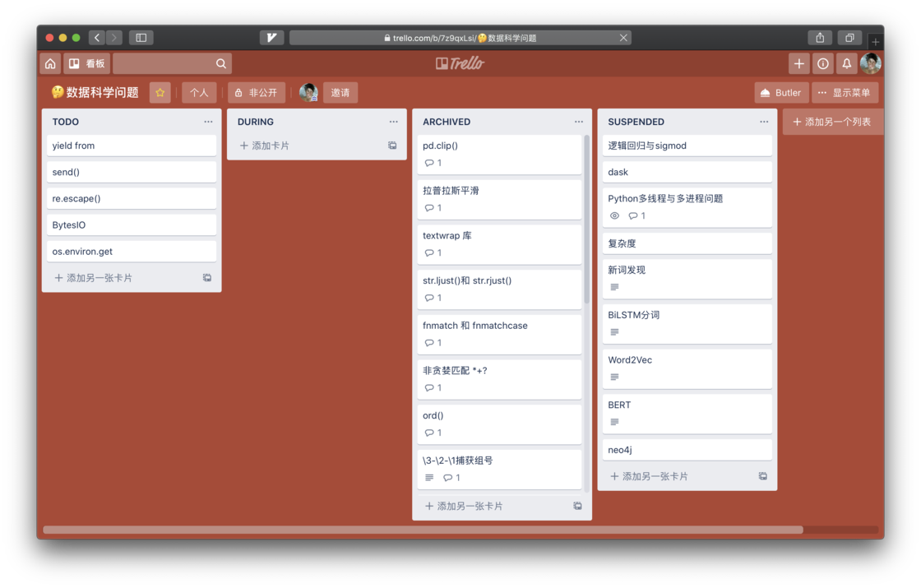Create SUSPENDED card from template icon
The image size is (921, 588).
click(762, 476)
